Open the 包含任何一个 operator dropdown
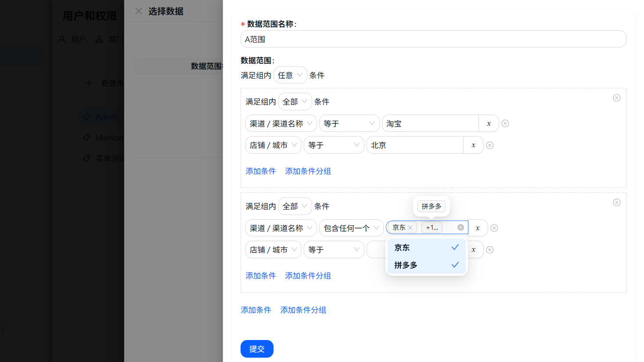Image resolution: width=644 pixels, height=362 pixels. tap(351, 228)
